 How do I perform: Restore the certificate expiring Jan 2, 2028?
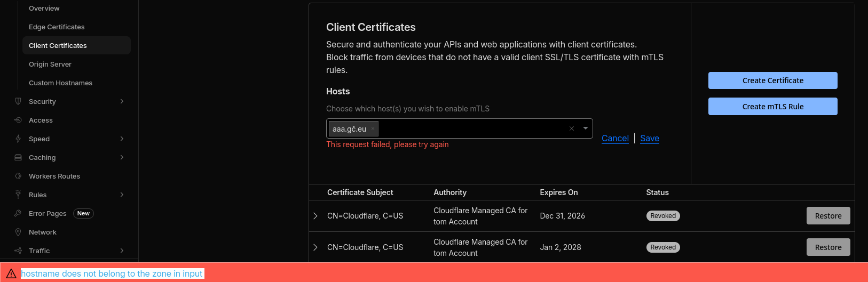point(828,247)
